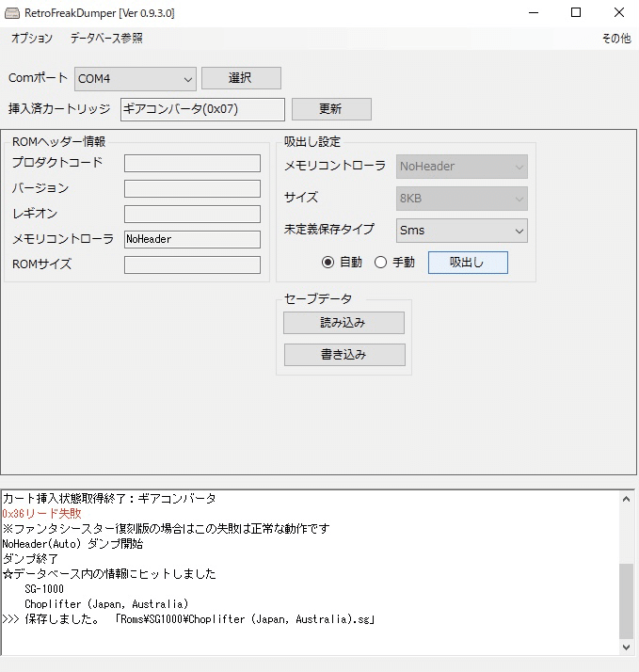The width and height of the screenshot is (639, 672).
Task: Click the red 0x36リード失敗 log line
Action: tap(42, 514)
